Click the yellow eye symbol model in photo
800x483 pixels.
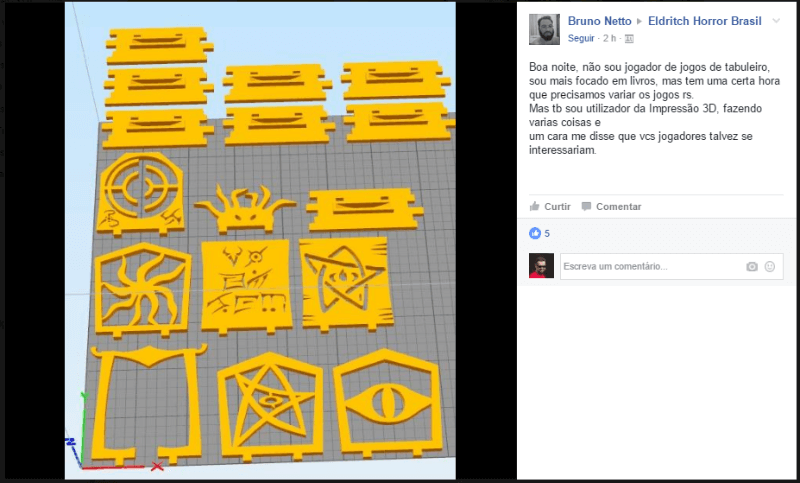click(388, 403)
